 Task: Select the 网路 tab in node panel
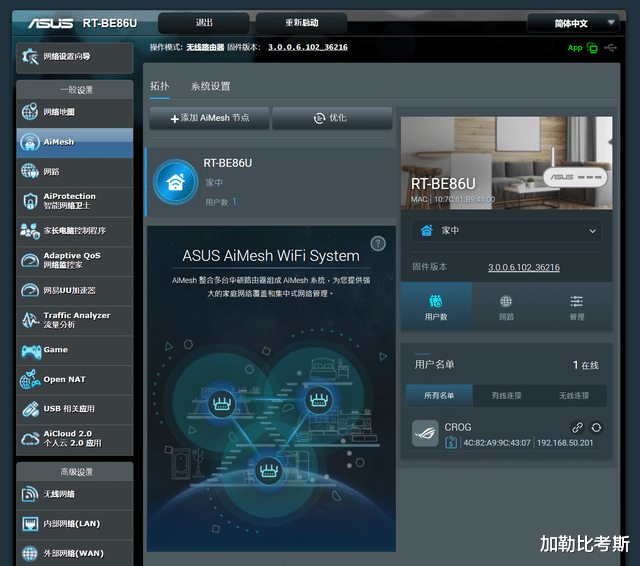tap(506, 307)
